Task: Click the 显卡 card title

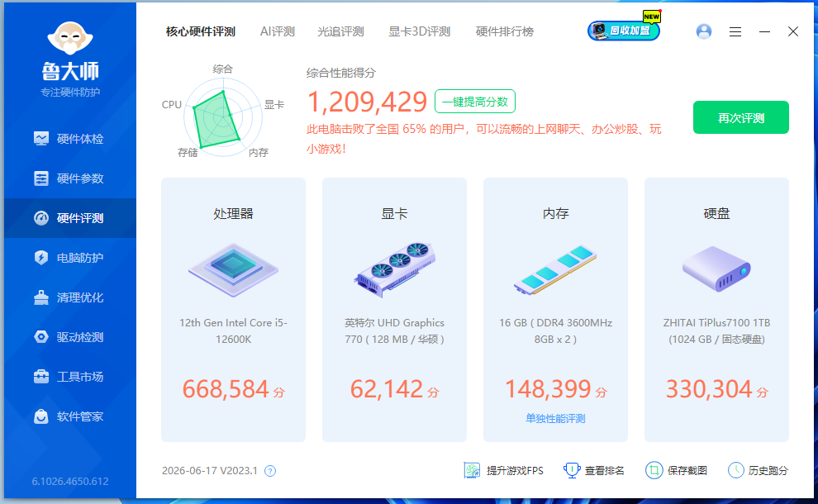Action: (394, 213)
